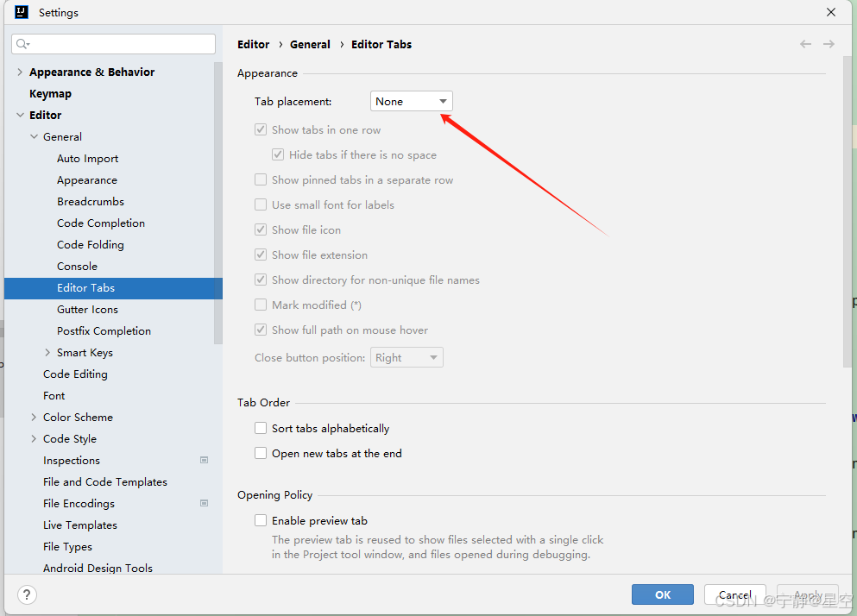Open Live Templates settings
The width and height of the screenshot is (857, 616).
tap(79, 525)
